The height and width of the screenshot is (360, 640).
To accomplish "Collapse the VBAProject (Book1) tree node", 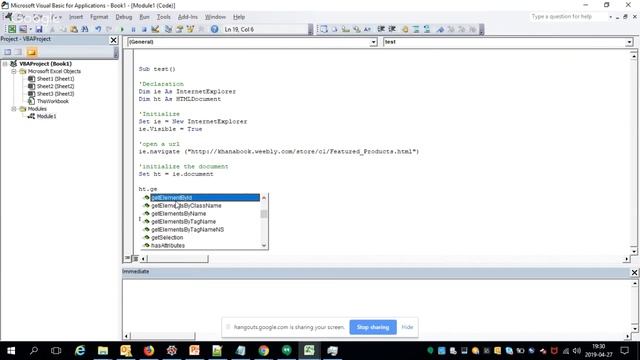I will [x=5, y=64].
